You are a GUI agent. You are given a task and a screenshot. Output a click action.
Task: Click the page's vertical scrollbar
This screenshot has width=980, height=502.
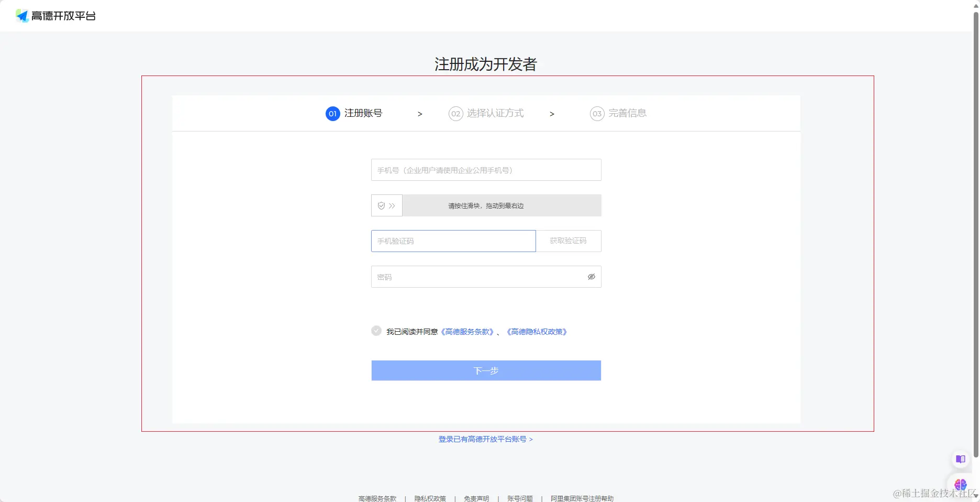976,236
